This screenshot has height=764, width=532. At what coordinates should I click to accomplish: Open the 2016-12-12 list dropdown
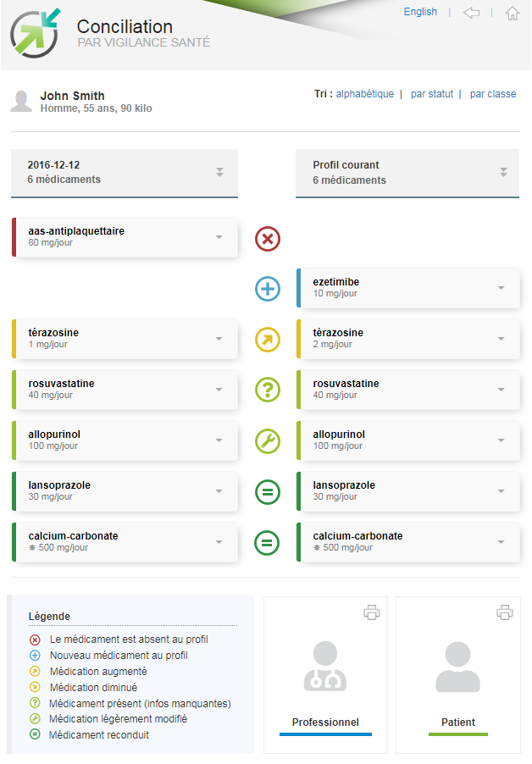tap(219, 172)
